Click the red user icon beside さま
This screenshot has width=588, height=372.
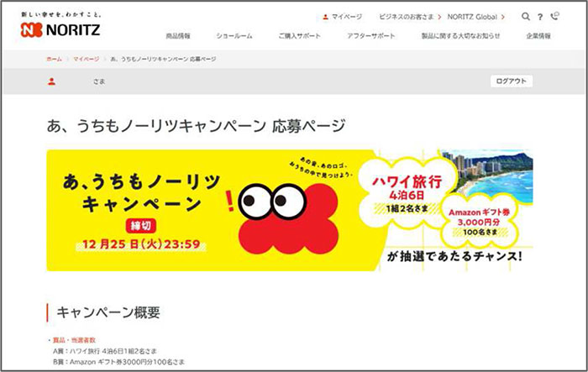point(52,81)
